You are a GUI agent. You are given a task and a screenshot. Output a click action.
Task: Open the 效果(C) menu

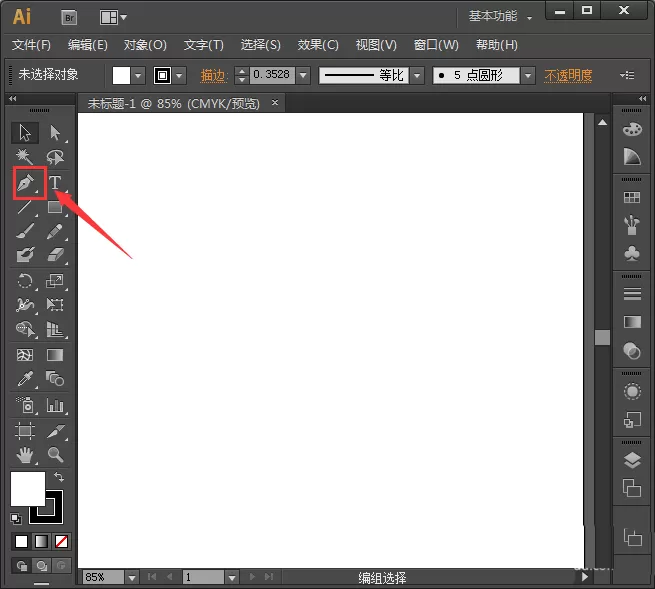(318, 45)
